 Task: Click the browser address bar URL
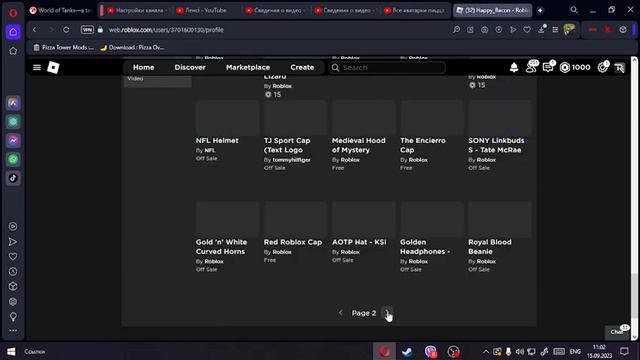click(166, 30)
